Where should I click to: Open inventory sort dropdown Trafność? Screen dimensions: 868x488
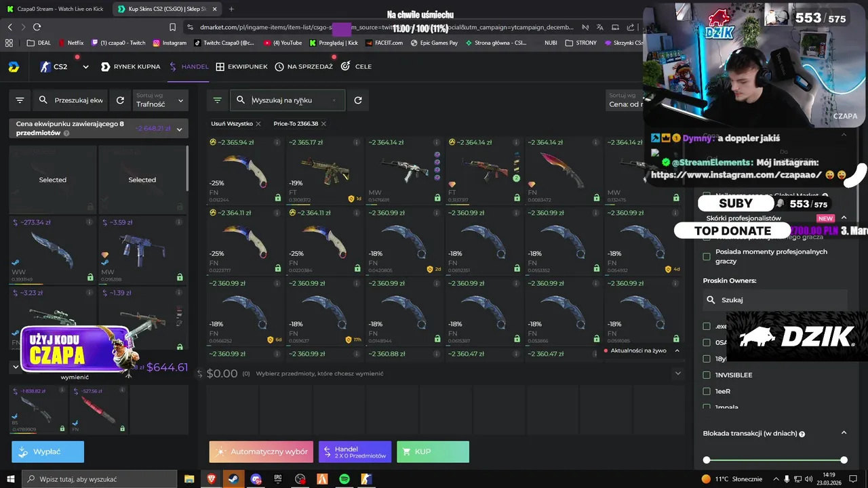pos(160,100)
